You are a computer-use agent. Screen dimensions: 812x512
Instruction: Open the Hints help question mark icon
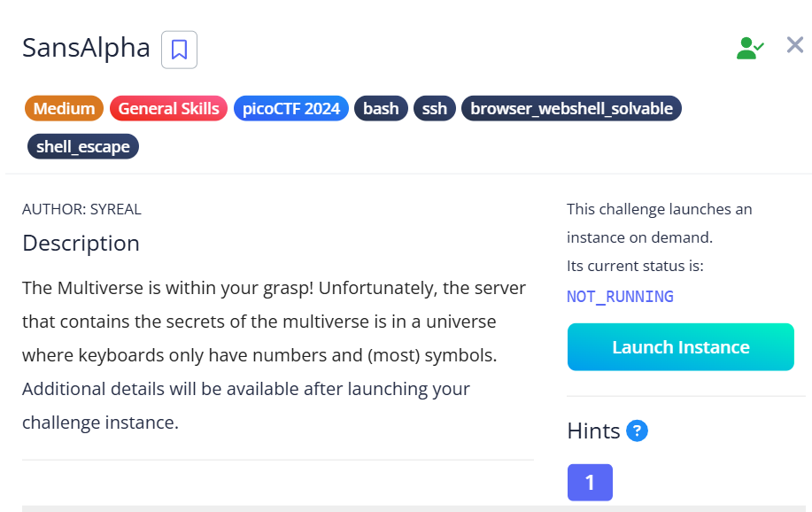click(636, 431)
